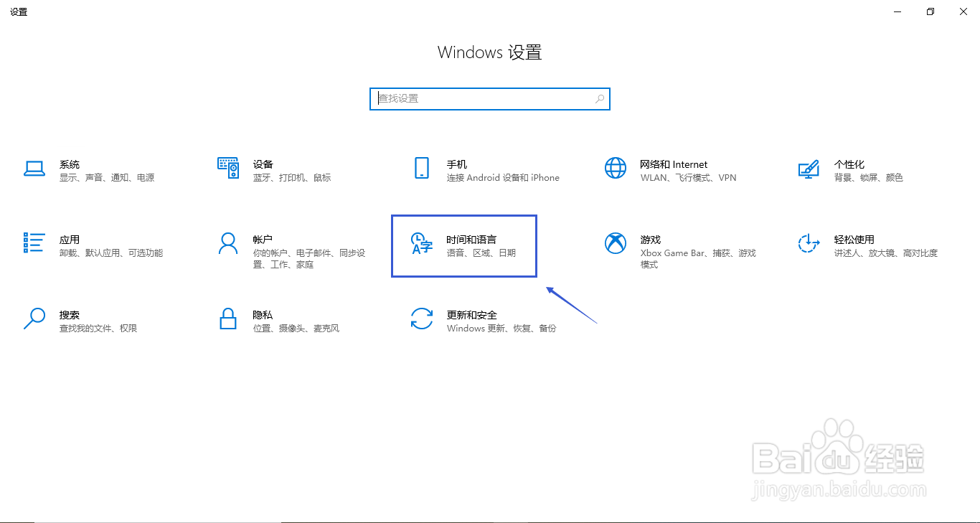The height and width of the screenshot is (523, 980).
Task: Click the text 连接 Android 设备和 iPhone
Action: (x=503, y=178)
